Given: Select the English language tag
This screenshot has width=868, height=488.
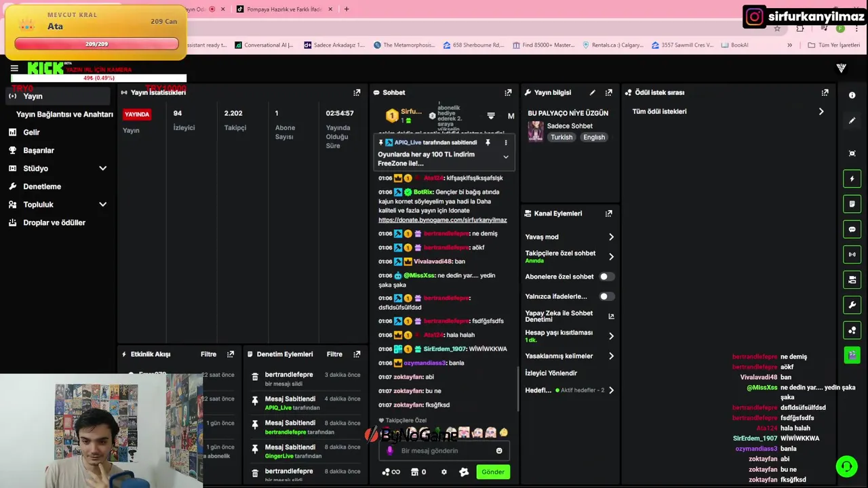Looking at the screenshot, I should (594, 137).
